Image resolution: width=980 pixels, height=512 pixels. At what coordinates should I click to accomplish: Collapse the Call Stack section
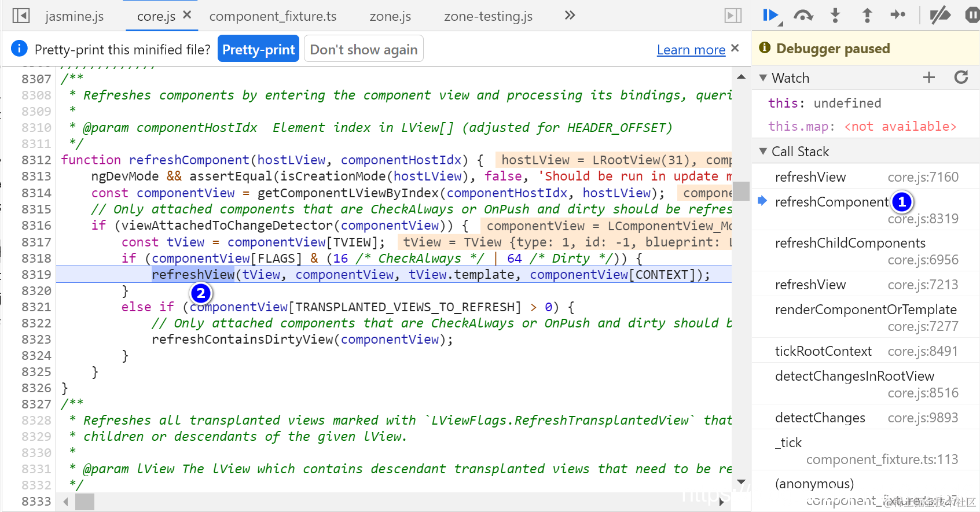763,152
